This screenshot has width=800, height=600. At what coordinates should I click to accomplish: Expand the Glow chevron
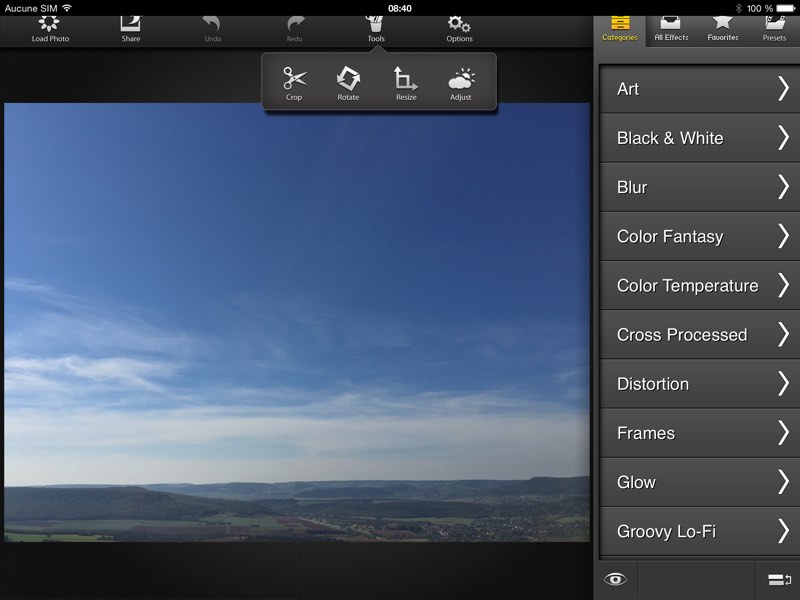click(x=784, y=482)
